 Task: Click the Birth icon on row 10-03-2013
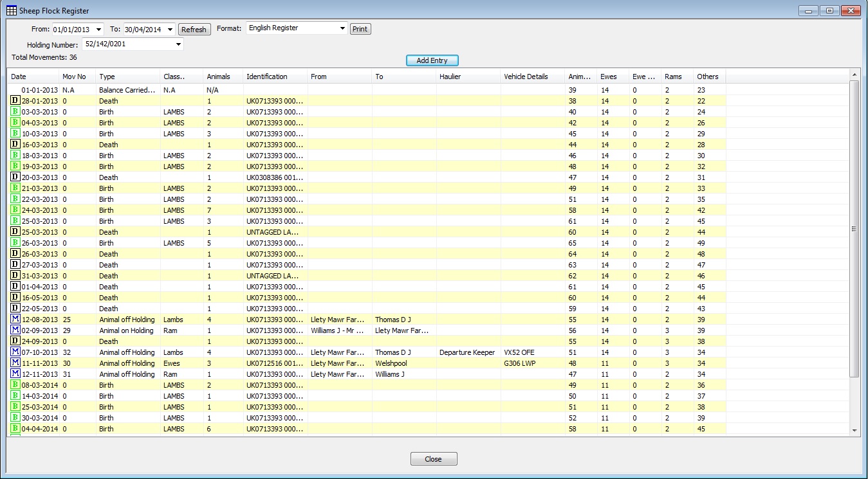[15, 134]
